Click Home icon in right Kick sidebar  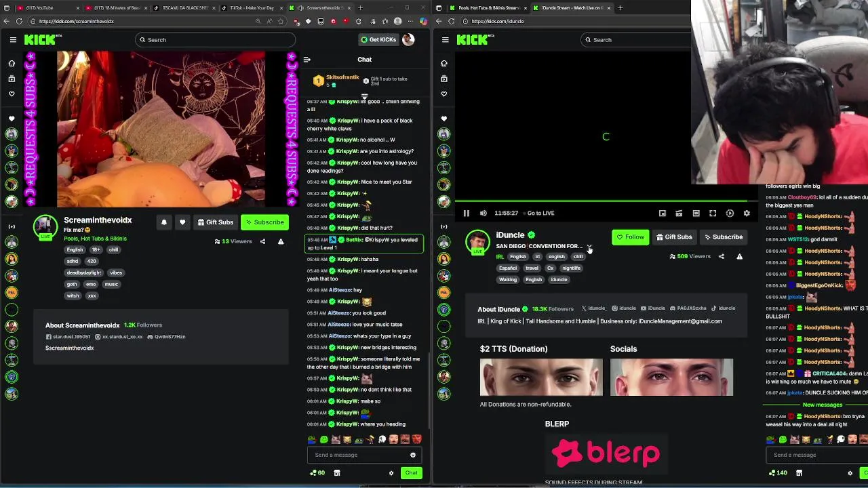click(444, 63)
